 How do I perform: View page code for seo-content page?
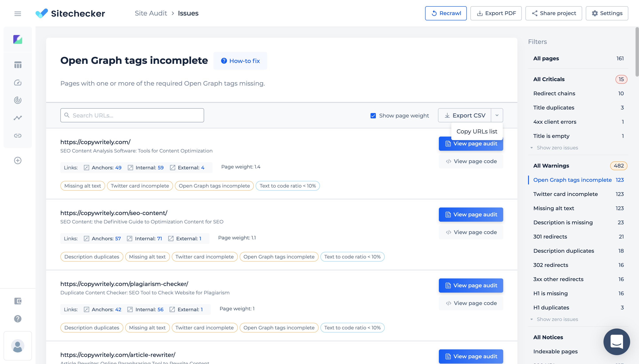click(x=471, y=232)
